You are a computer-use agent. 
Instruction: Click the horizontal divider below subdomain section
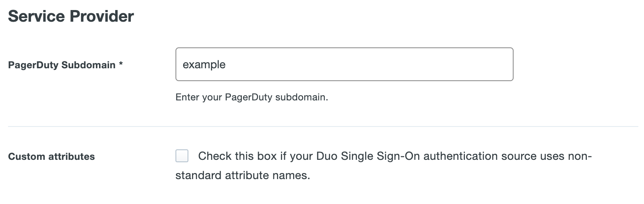pyautogui.click(x=323, y=126)
